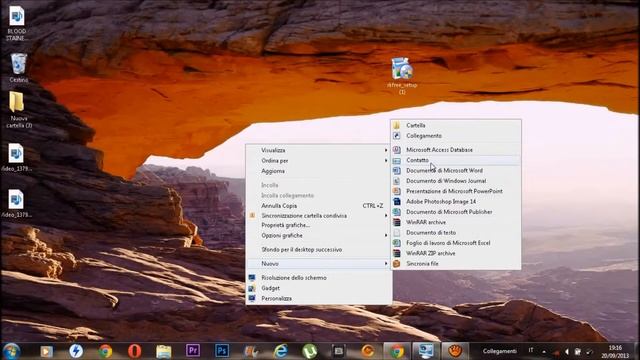Open the Windows Start menu

click(11, 351)
